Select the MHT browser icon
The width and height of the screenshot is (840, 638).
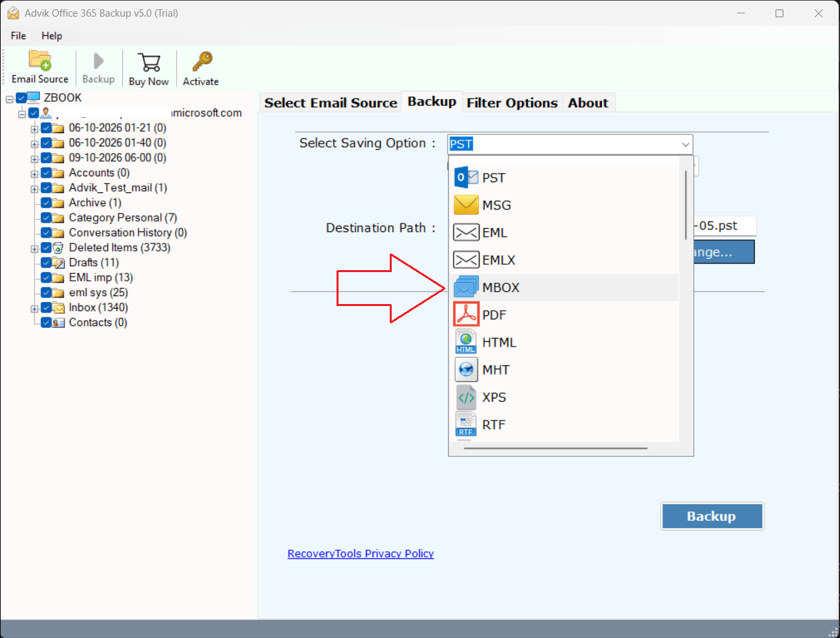[466, 369]
